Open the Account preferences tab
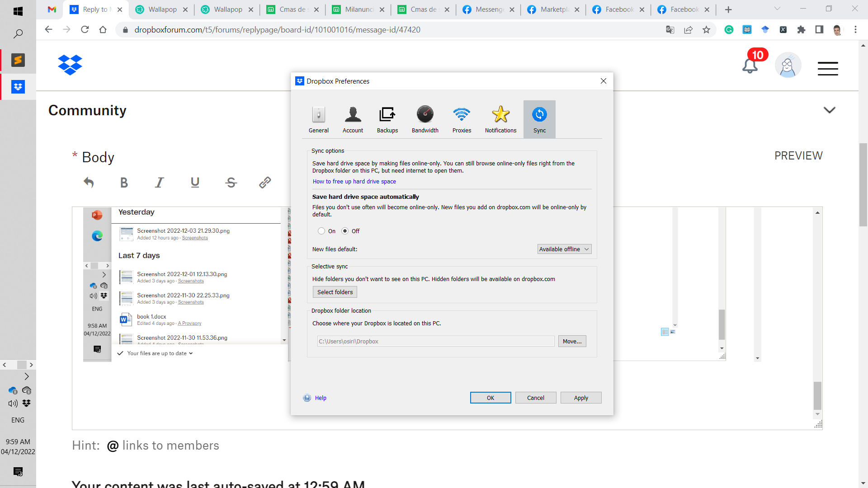The image size is (868, 488). [353, 120]
